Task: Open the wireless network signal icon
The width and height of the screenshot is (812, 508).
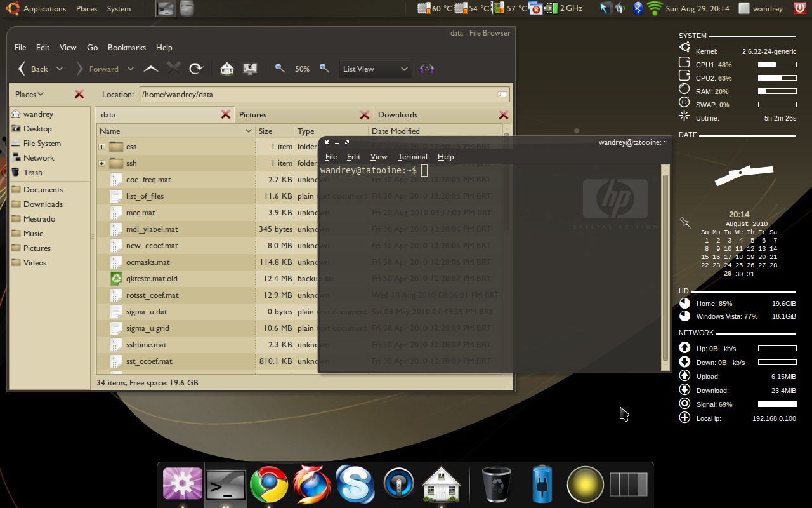Action: (x=654, y=8)
